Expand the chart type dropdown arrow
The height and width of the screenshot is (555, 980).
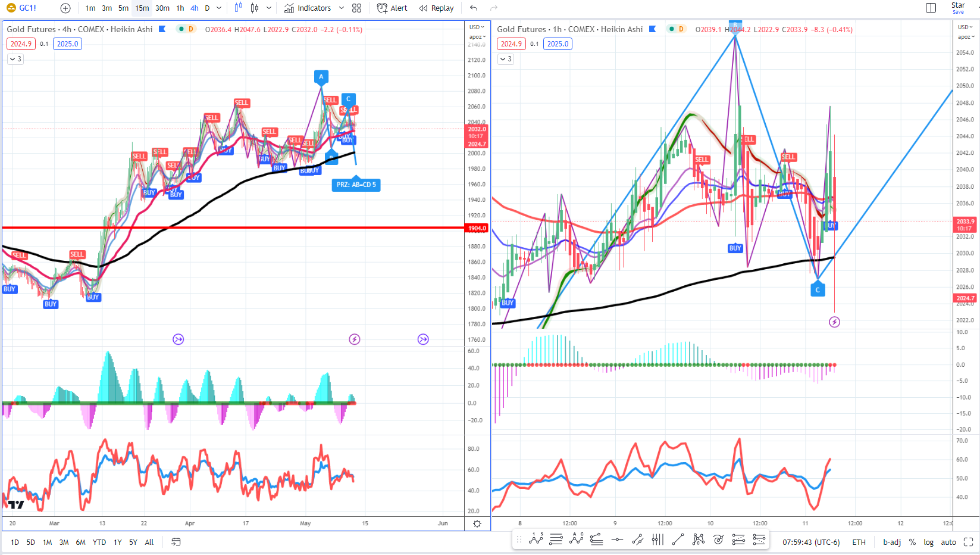(x=269, y=8)
